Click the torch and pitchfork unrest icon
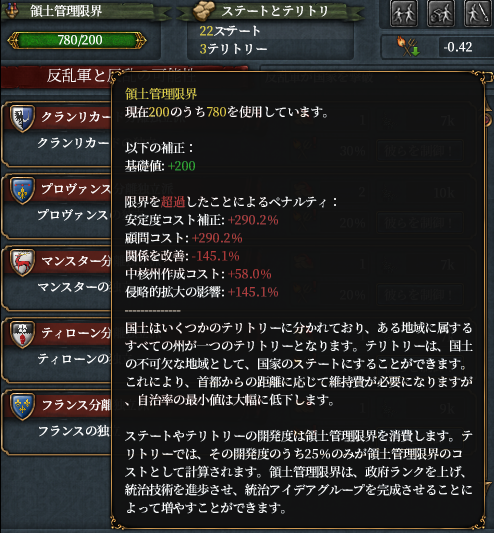Screen dimensions: 494x533 [407, 47]
